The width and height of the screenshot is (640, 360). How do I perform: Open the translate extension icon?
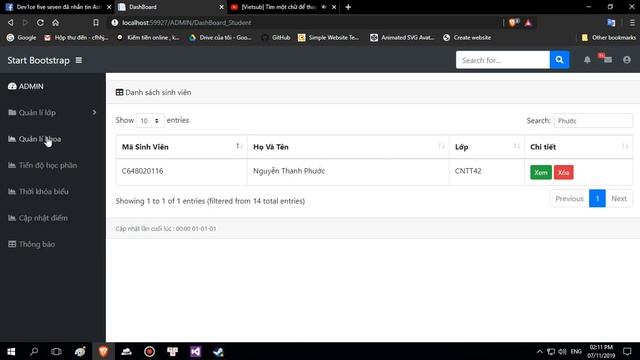point(611,22)
